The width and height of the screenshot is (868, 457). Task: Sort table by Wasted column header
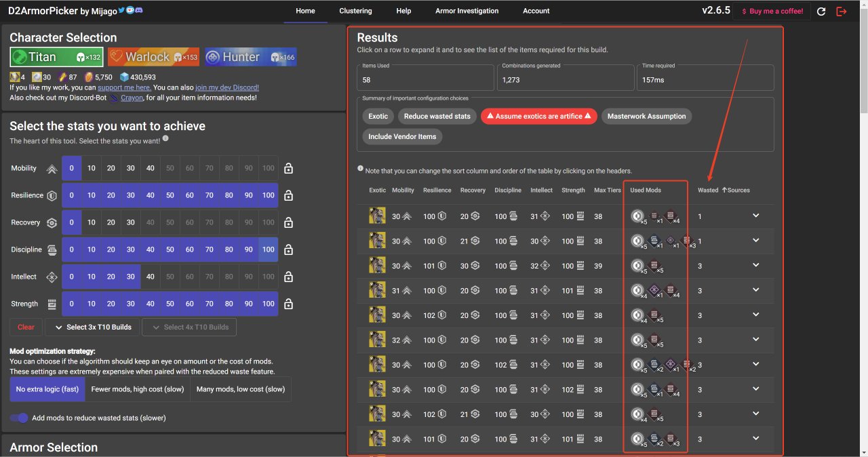707,191
